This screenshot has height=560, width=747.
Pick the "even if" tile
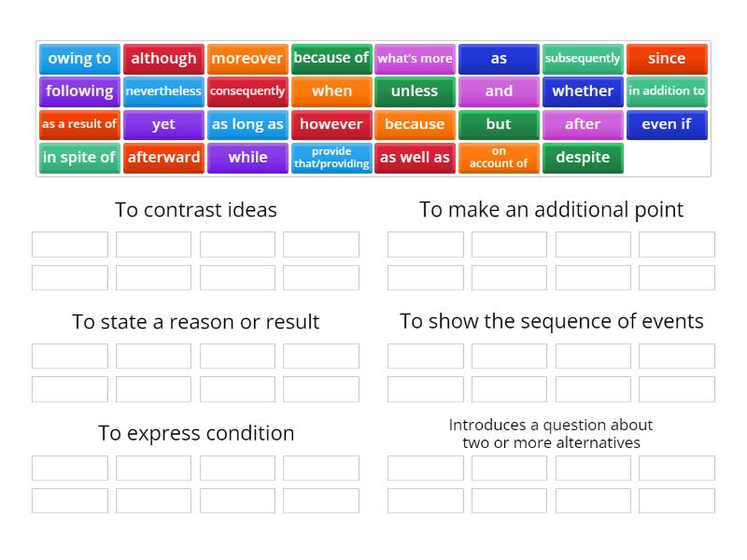[667, 124]
